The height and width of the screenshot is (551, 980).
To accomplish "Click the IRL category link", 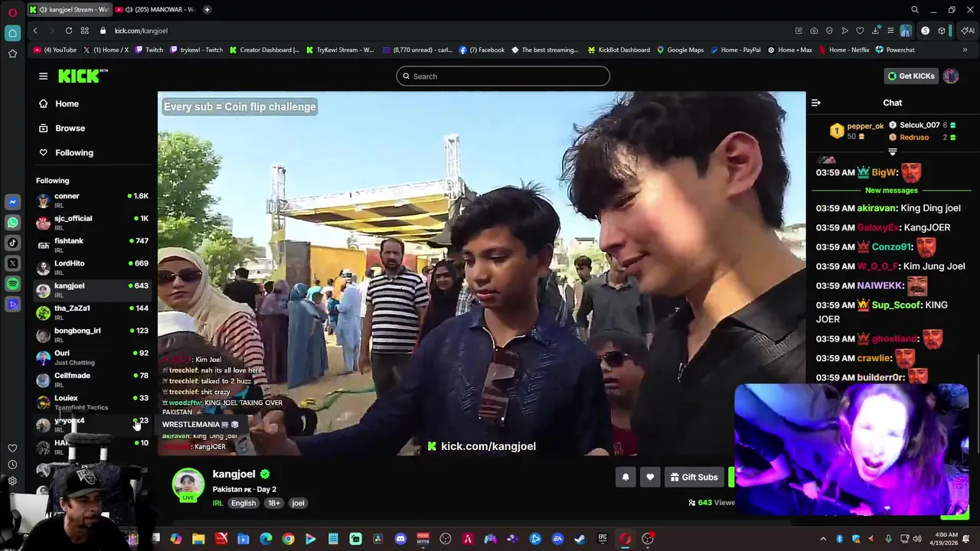I will (x=218, y=503).
